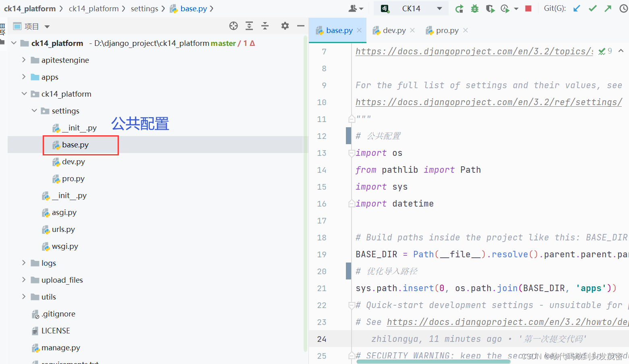629x364 pixels.
Task: Close the pro.py editor tab
Action: pos(466,30)
